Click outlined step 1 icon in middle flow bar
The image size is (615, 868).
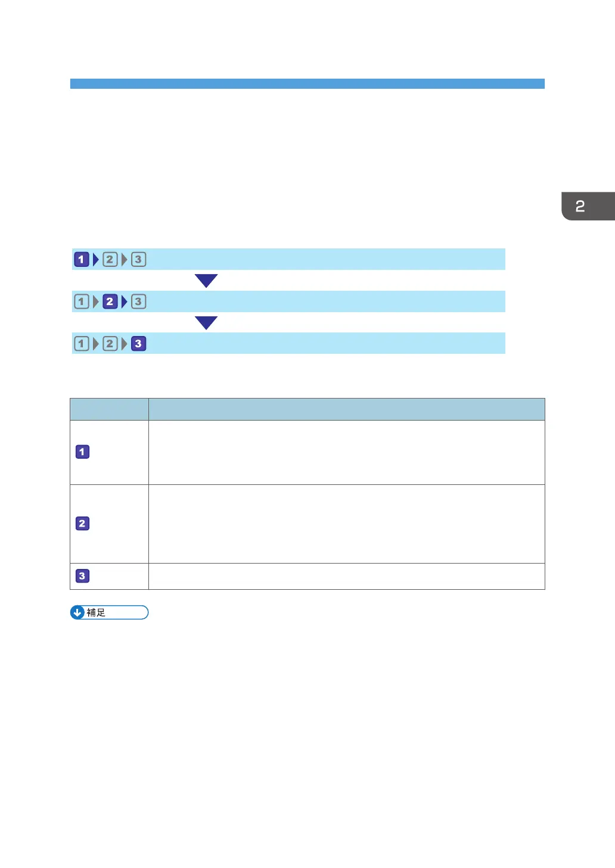point(82,301)
